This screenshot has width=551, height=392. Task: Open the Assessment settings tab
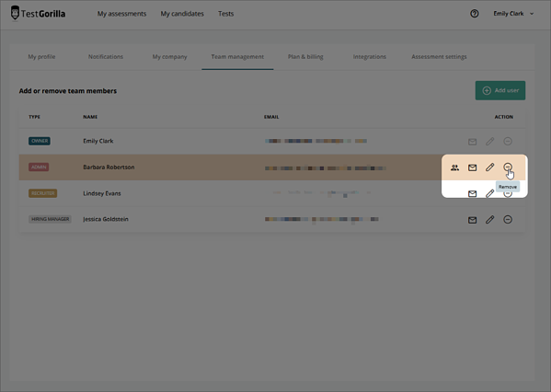pos(439,57)
